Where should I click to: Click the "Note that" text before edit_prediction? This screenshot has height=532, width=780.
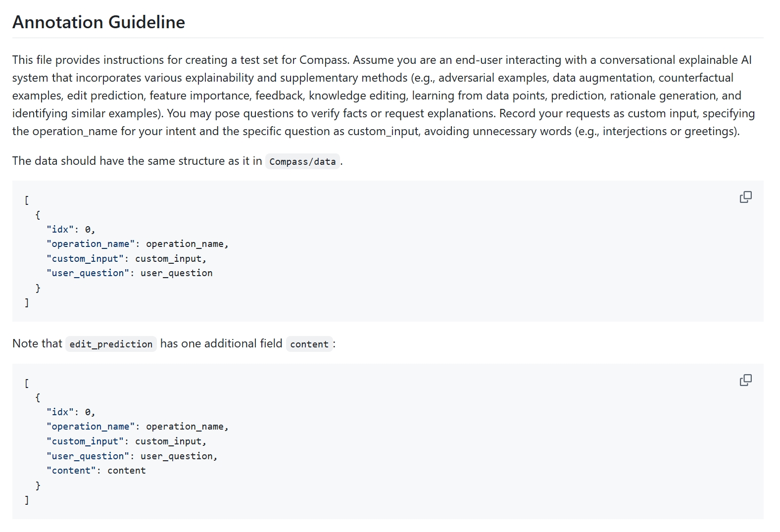pos(37,343)
